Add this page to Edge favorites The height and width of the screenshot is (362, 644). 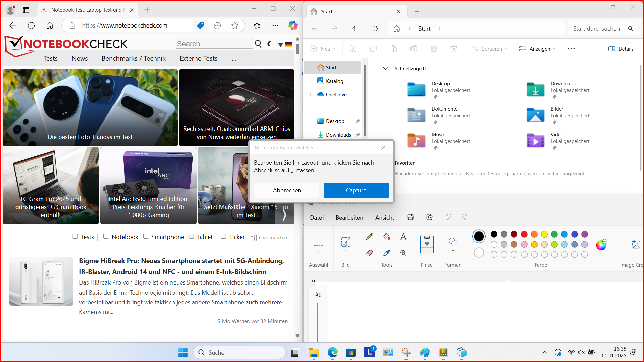click(x=235, y=25)
